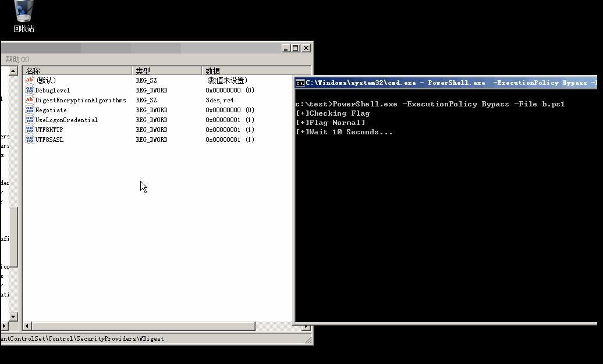The image size is (603, 364).
Task: Sort by the 类型 column header
Action: click(167, 71)
